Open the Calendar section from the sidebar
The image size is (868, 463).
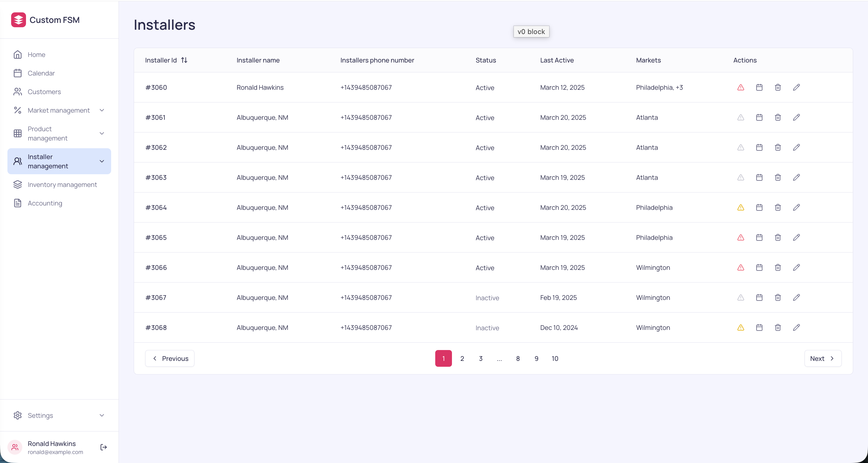point(18,73)
